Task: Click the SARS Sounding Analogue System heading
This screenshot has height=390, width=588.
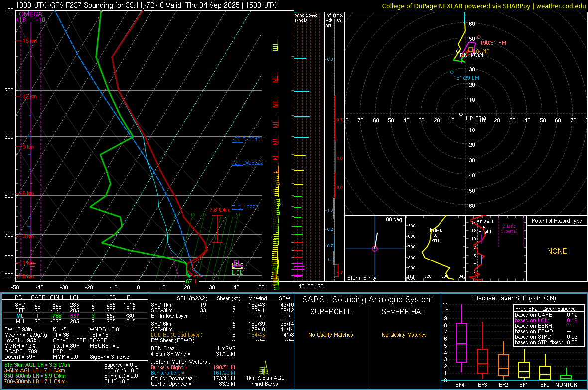Action: (x=368, y=300)
